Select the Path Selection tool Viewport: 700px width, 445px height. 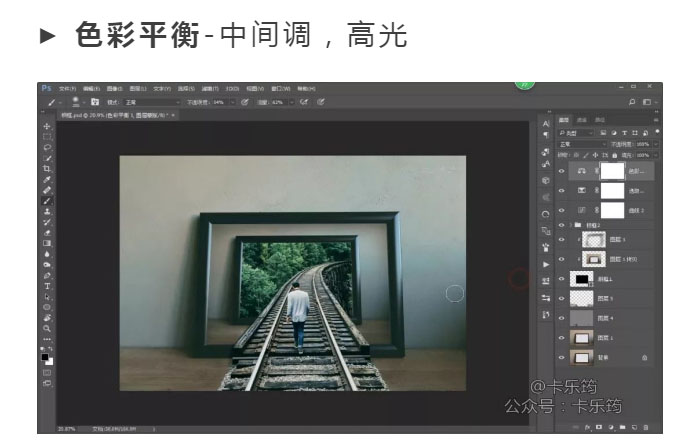47,297
